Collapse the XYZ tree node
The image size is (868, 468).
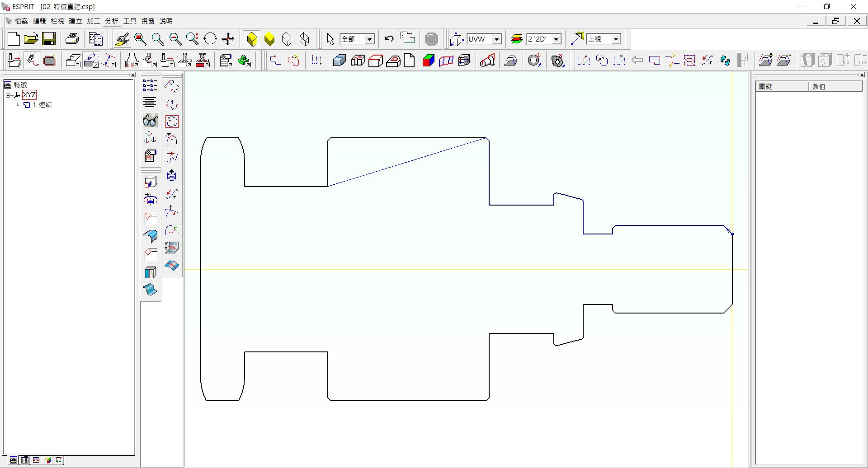(8, 95)
